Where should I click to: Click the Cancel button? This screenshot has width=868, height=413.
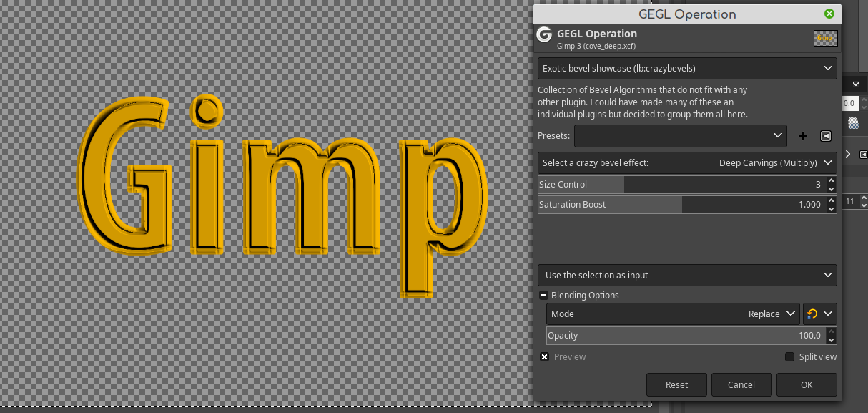click(741, 384)
